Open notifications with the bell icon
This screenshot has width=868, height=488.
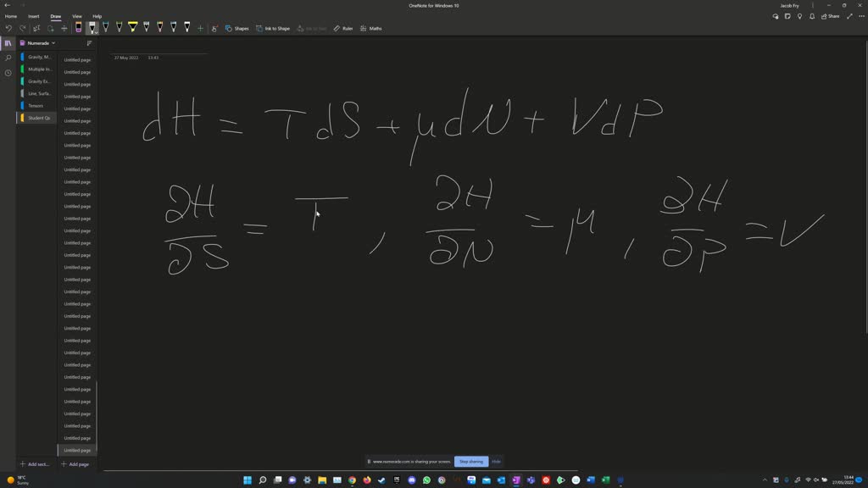tap(811, 16)
